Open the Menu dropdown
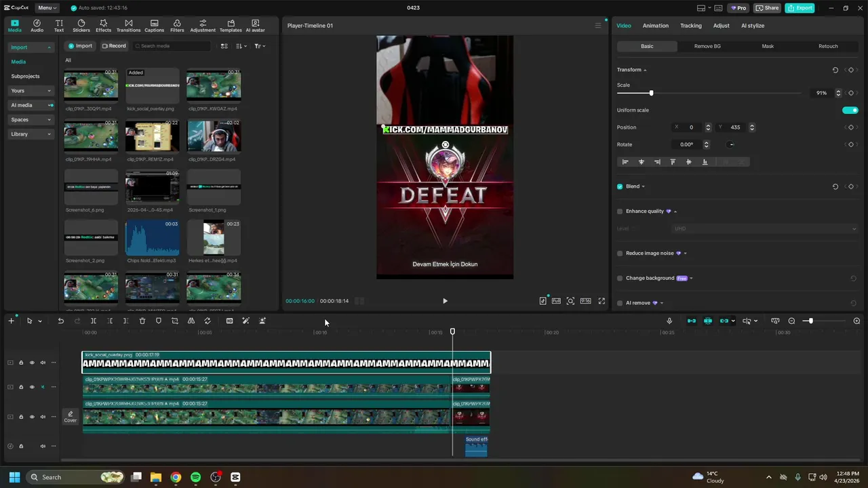Image resolution: width=868 pixels, height=488 pixels. [x=47, y=8]
